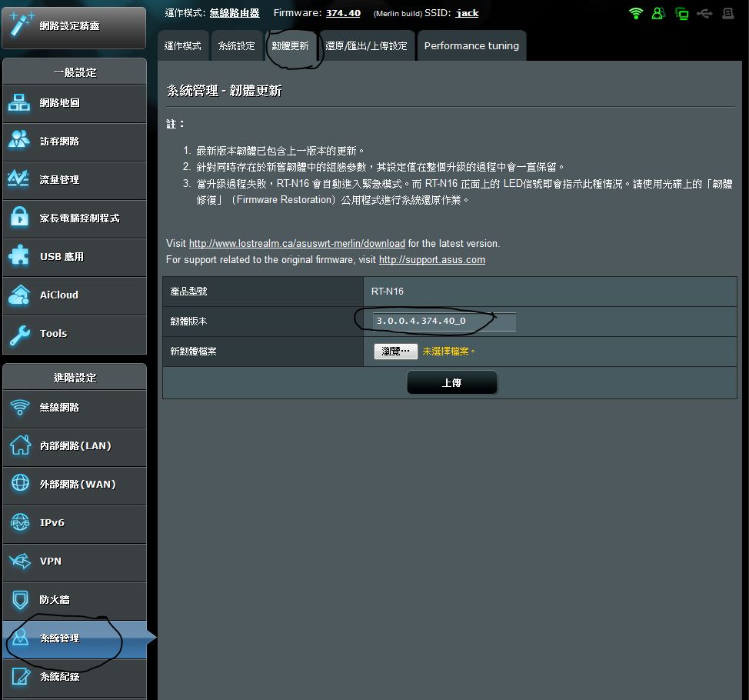Image resolution: width=749 pixels, height=700 pixels.
Task: Click the 上傳 upload button
Action: (x=451, y=382)
